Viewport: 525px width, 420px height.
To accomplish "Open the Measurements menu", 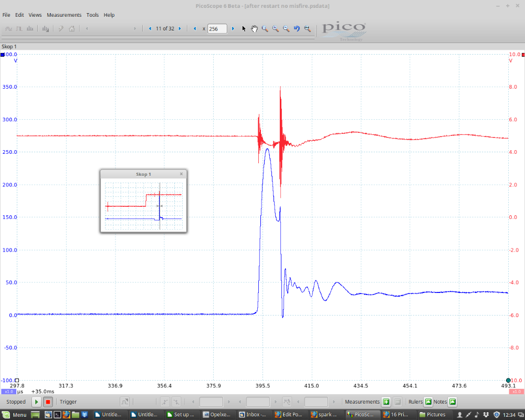I will (64, 15).
